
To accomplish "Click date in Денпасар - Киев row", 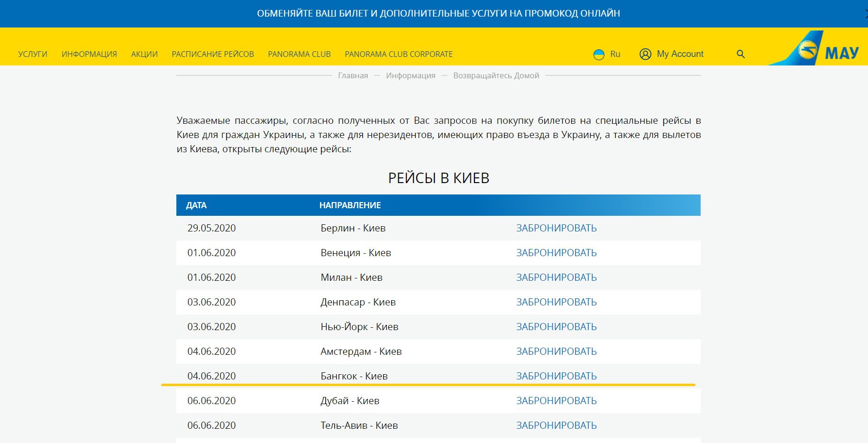I will (211, 302).
